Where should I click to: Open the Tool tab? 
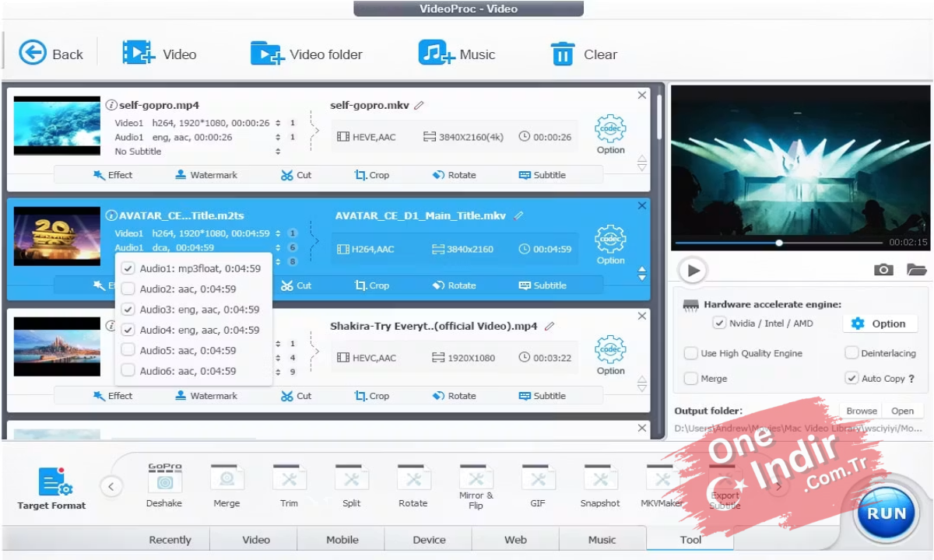point(690,539)
